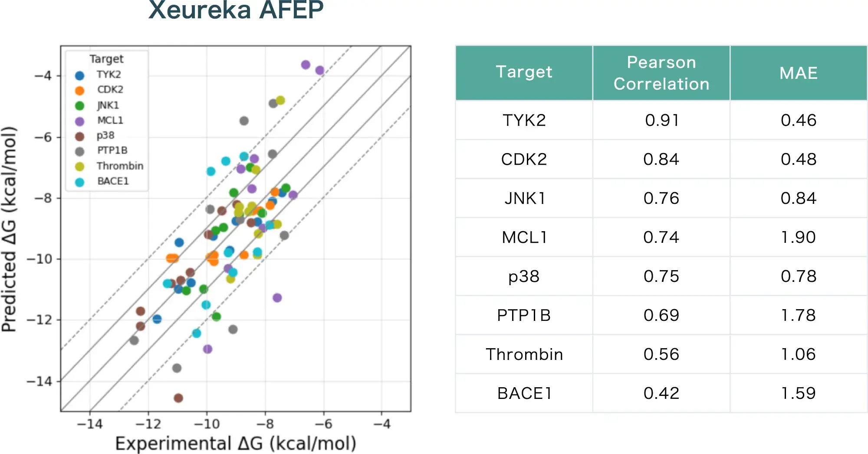Select the Pearson Correlation column header

pos(661,73)
